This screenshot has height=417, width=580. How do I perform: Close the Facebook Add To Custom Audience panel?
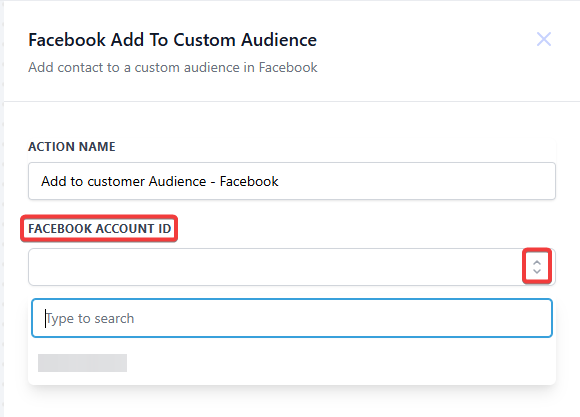(544, 39)
